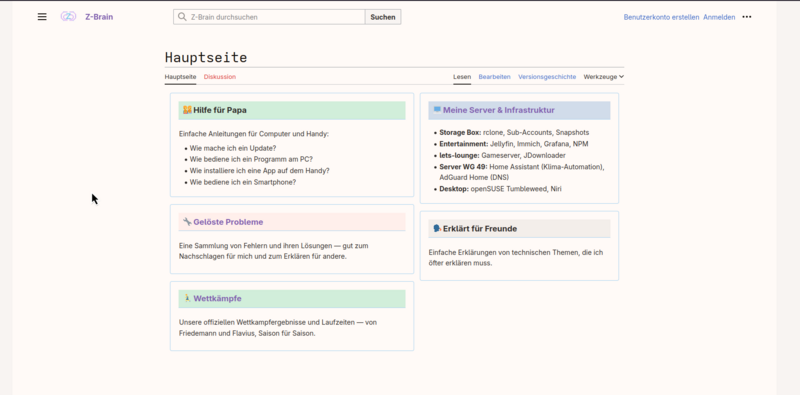Click 'Wie bediene ich ein Programm am PC?'
Viewport: 800px width, 395px height.
251,159
